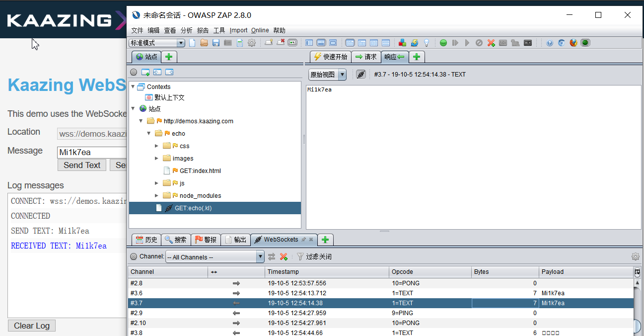Click the lightbulb icon in the toolbar
The width and height of the screenshot is (644, 336).
[426, 43]
